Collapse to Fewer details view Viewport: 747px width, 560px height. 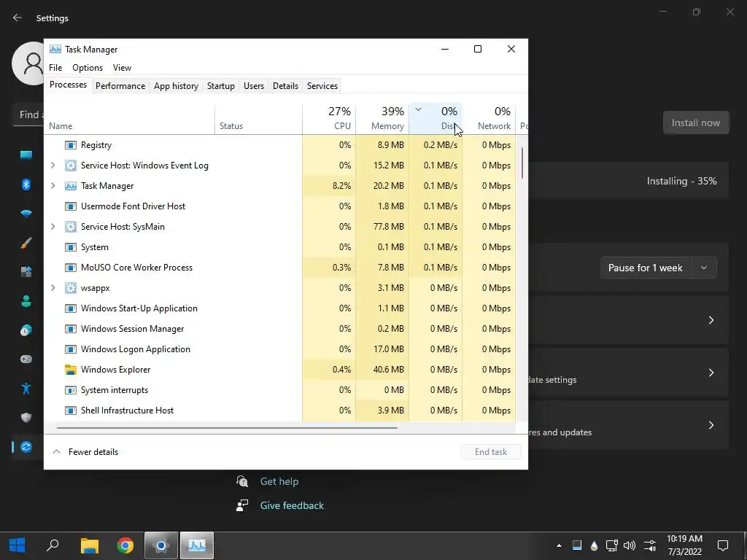tap(85, 452)
